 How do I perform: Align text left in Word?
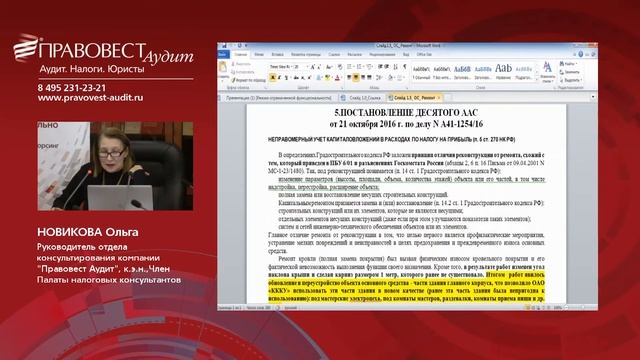(x=349, y=78)
